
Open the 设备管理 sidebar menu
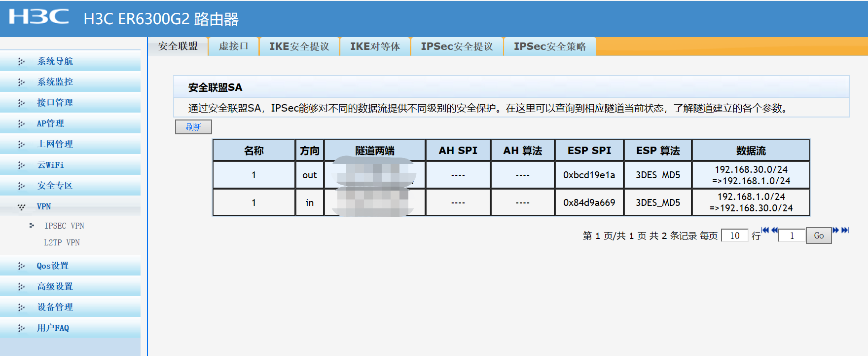coord(70,307)
